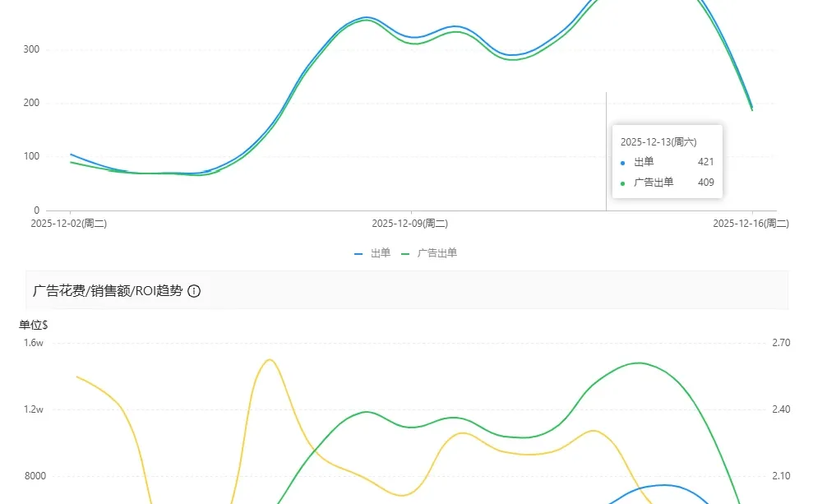The height and width of the screenshot is (504, 813).
Task: Click the 300 axis label on orders chart
Action: [x=31, y=49]
